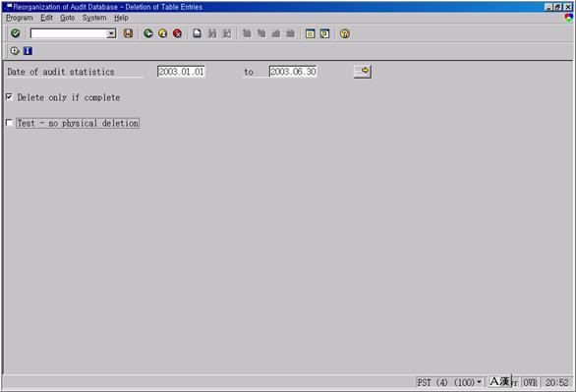The height and width of the screenshot is (392, 576).
Task: Click the green Back arrow icon
Action: tap(148, 33)
